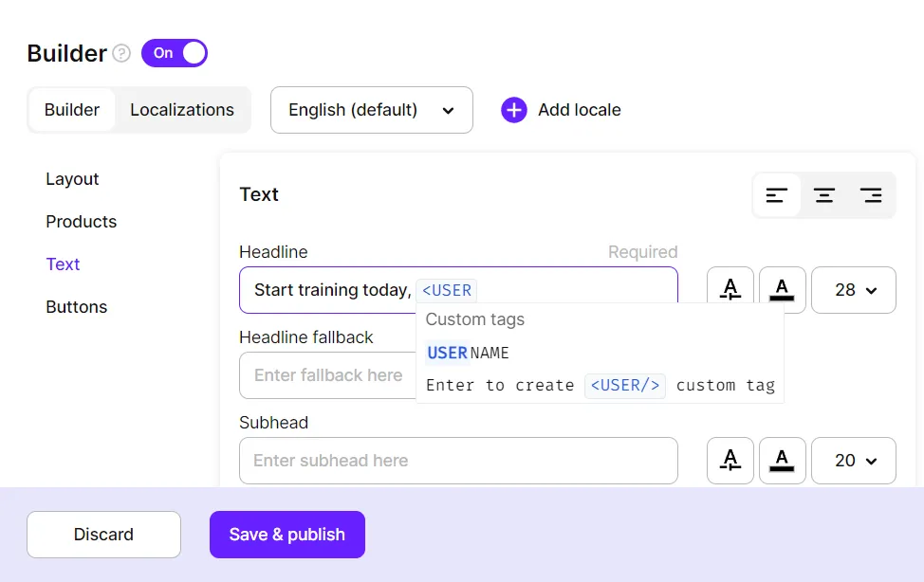Screen dimensions: 924x582
Task: Open English (default) language dropdown
Action: point(371,110)
